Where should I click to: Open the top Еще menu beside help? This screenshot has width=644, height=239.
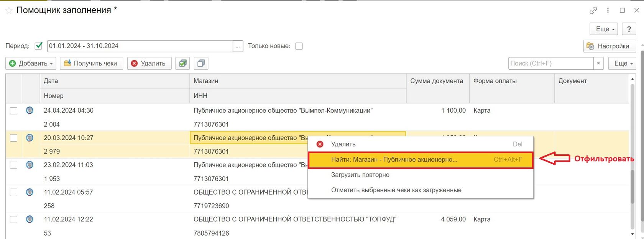tap(605, 29)
